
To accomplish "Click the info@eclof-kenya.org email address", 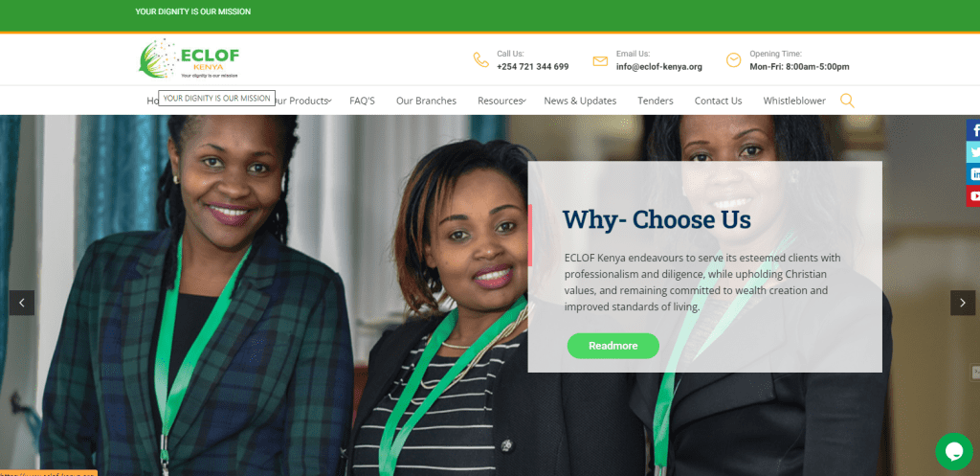I will click(658, 67).
